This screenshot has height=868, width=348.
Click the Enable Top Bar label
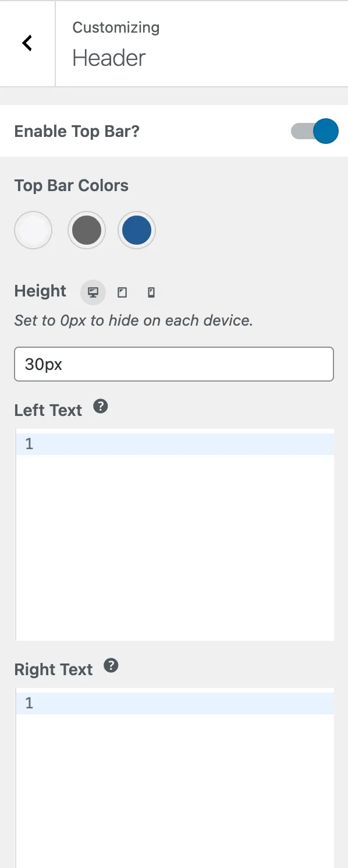pyautogui.click(x=77, y=131)
